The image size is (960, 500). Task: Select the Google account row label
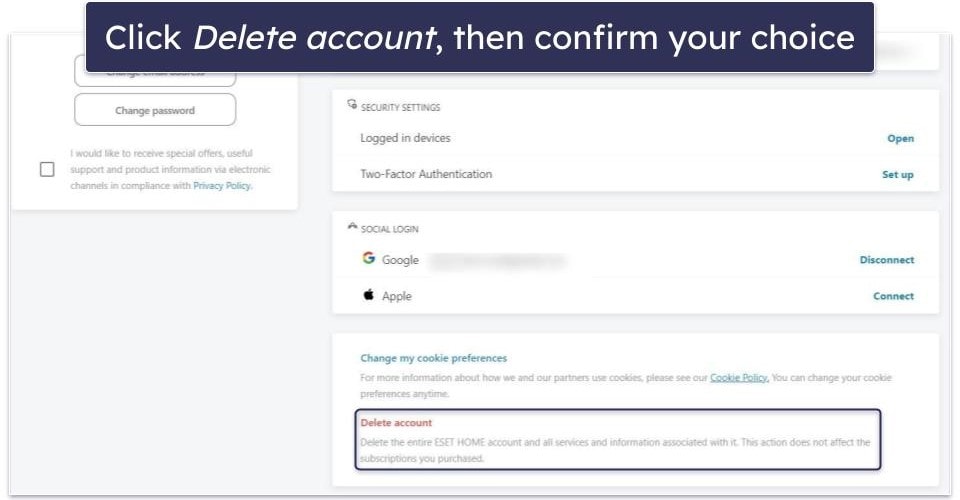click(400, 260)
